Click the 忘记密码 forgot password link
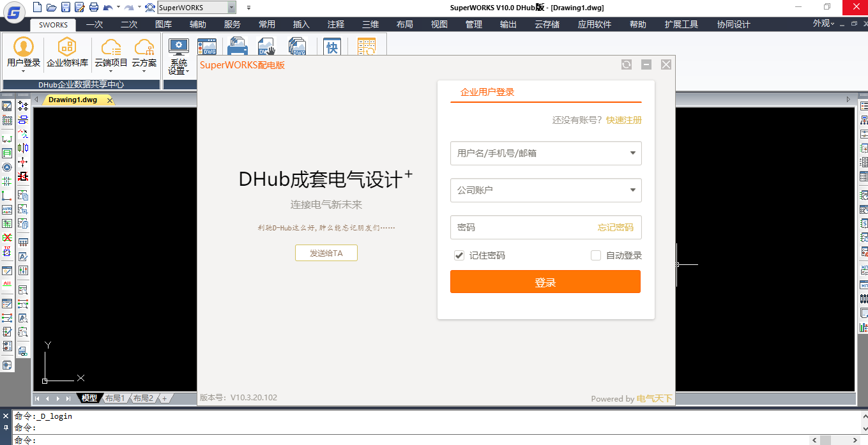Image resolution: width=868 pixels, height=445 pixels. (x=616, y=227)
